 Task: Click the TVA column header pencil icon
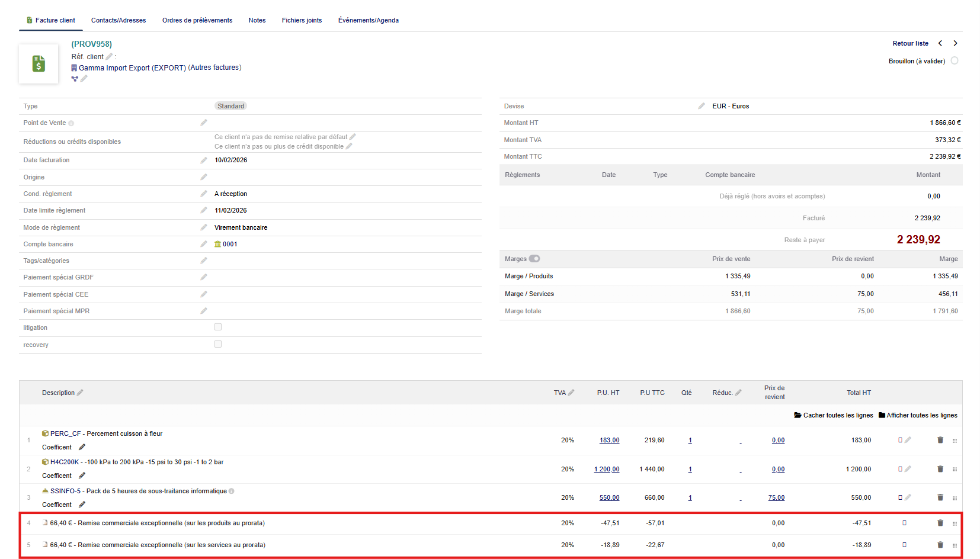click(571, 393)
